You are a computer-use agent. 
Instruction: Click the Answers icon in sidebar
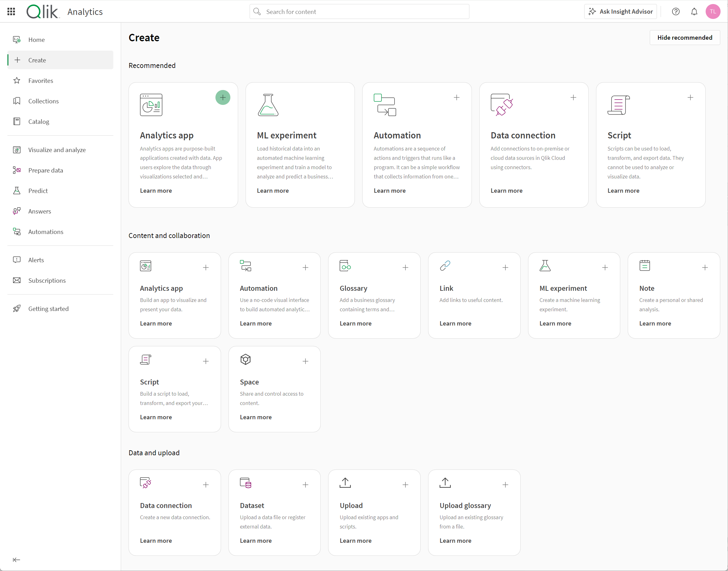[x=17, y=211]
